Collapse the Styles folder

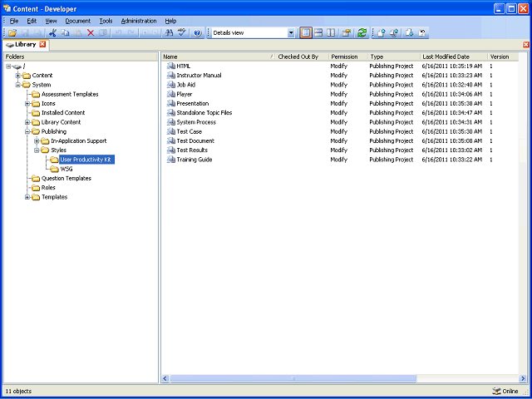(x=37, y=150)
